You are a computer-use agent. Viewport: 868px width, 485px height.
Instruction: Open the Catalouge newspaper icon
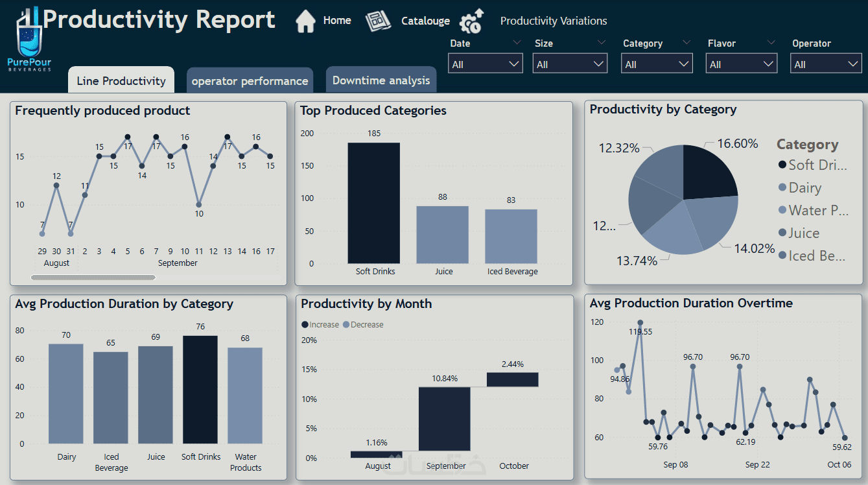(x=378, y=21)
